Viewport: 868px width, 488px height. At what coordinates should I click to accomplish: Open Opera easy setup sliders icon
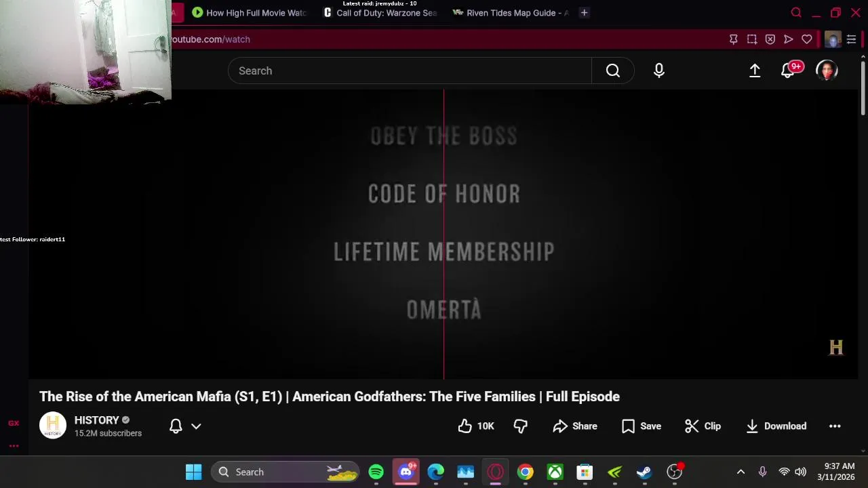tap(852, 39)
